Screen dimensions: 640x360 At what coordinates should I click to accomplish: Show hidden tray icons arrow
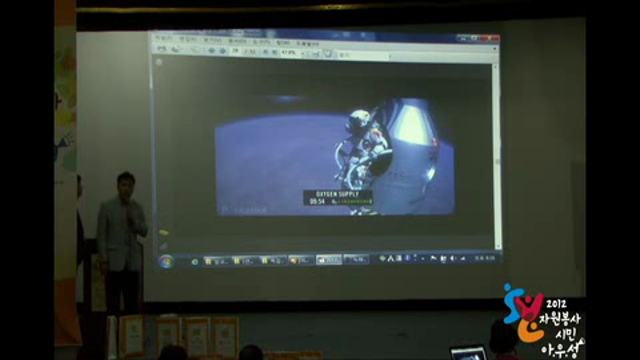[423, 258]
